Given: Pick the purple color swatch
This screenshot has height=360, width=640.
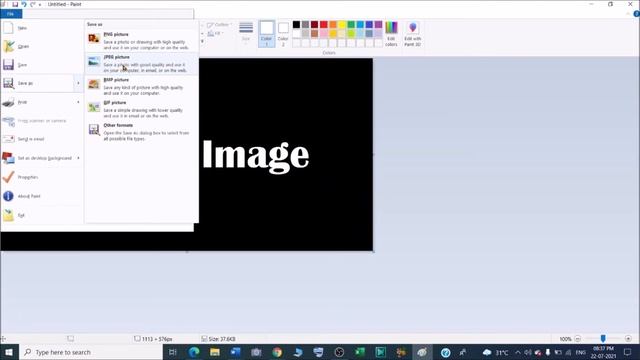Looking at the screenshot, I should (x=378, y=24).
